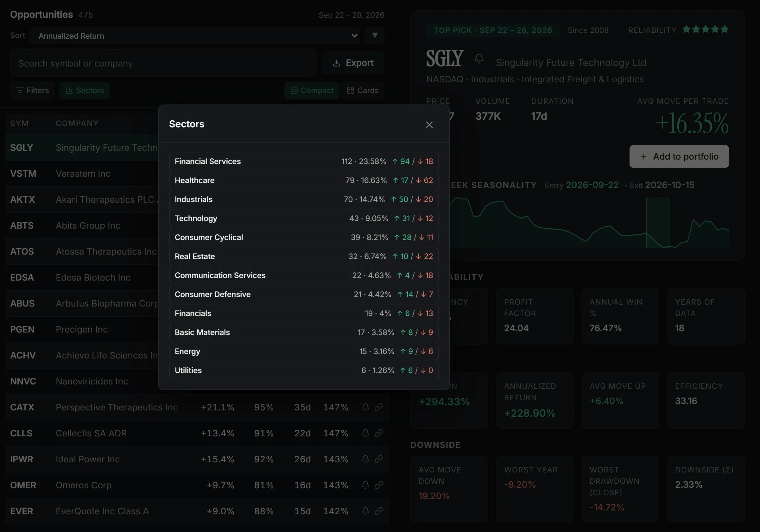Image resolution: width=760 pixels, height=532 pixels.
Task: Click the ACHV ticker symbol
Action: tap(23, 356)
